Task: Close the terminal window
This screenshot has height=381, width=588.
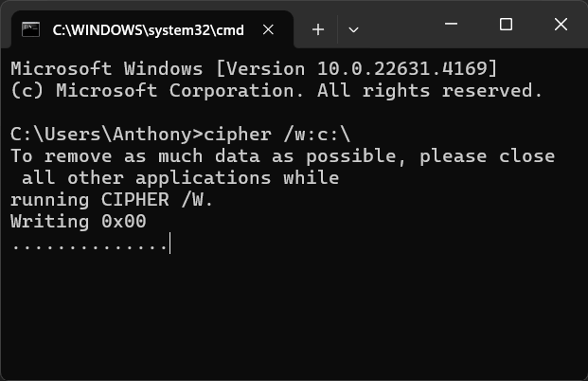Action: (561, 25)
